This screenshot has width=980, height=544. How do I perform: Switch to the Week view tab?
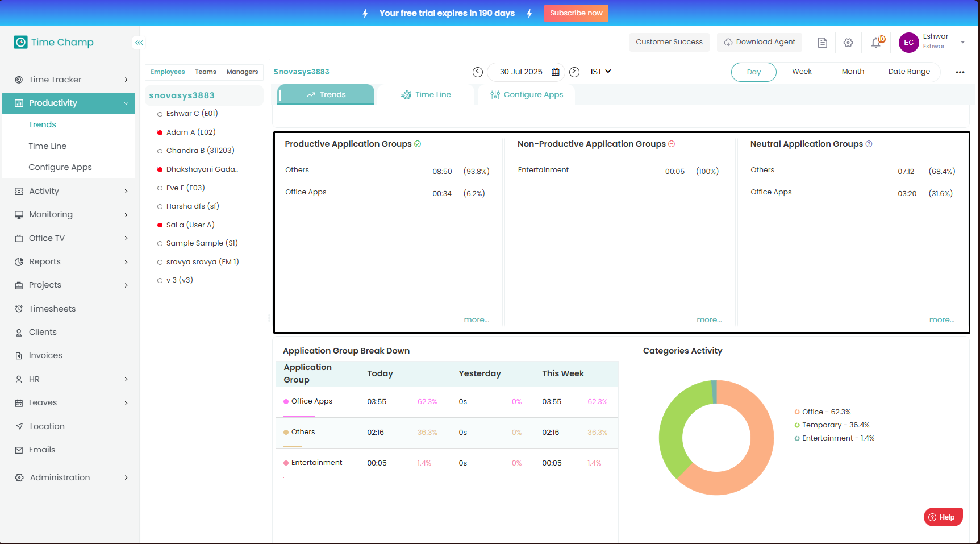(x=802, y=72)
